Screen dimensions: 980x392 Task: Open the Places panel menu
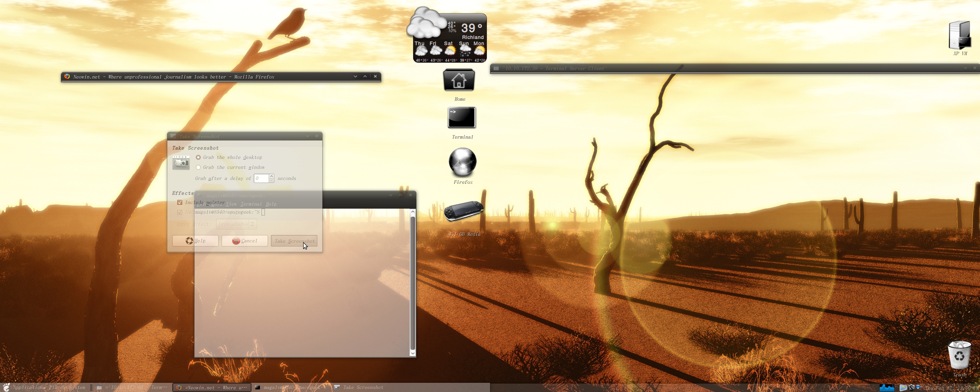57,387
